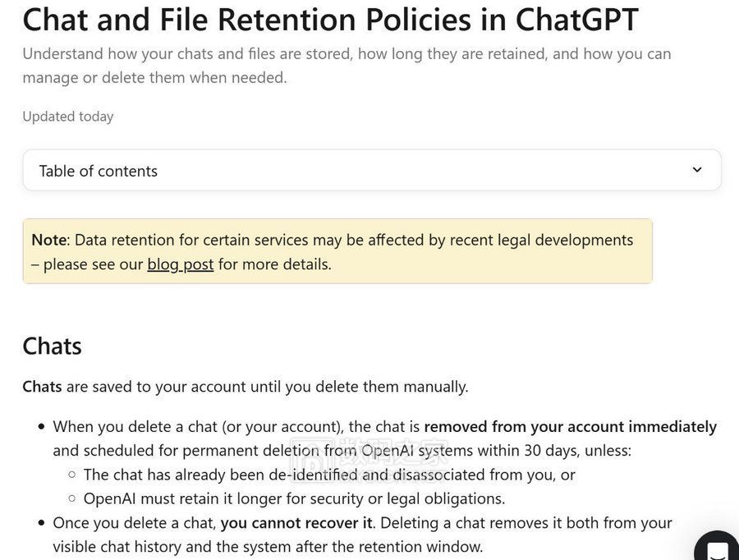Expand the Table of contents box
Viewport: 739px width, 560px height.
[x=371, y=170]
